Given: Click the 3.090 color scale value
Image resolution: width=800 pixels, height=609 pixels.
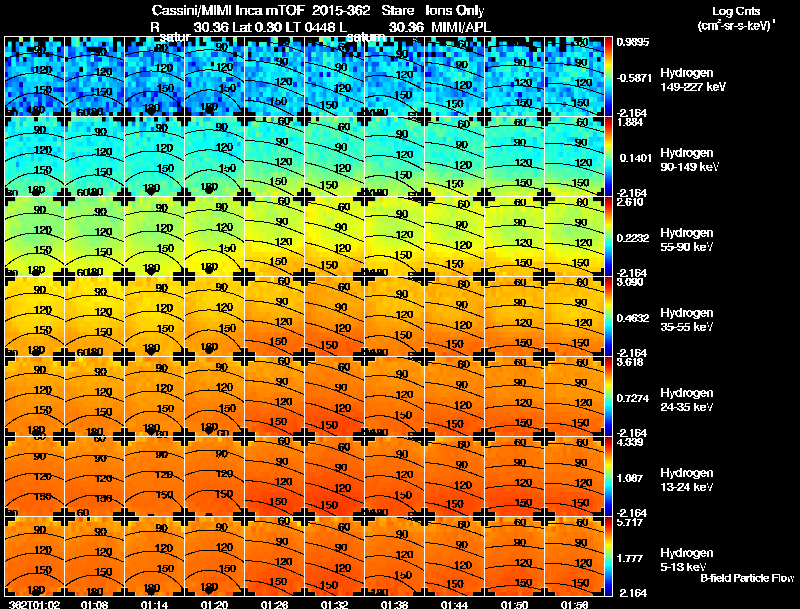Looking at the screenshot, I should (x=630, y=282).
